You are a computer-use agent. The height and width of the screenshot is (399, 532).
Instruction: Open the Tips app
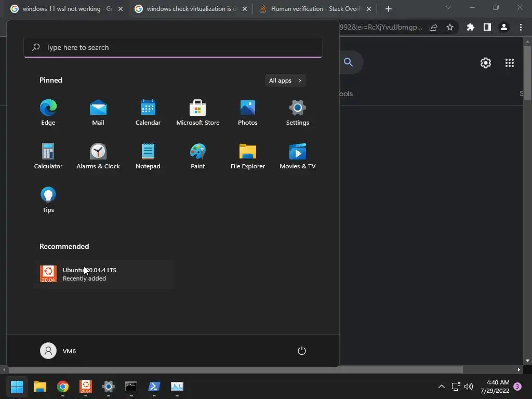(48, 200)
